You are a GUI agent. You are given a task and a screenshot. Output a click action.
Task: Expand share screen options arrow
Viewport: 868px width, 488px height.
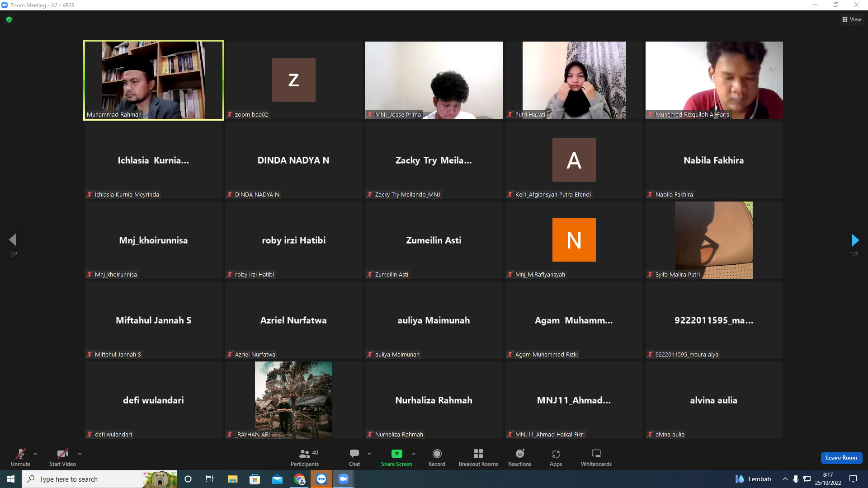coord(414,454)
